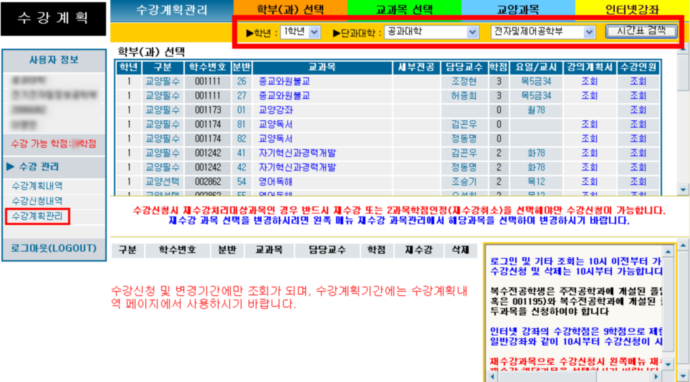690x382 pixels.
Task: Open the 교양과목 tab
Action: 518,10
